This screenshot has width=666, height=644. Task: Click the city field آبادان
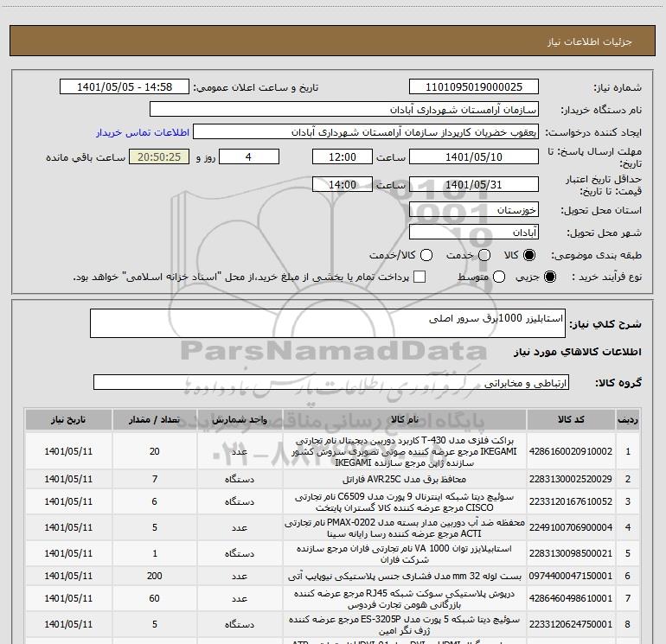[x=474, y=233]
